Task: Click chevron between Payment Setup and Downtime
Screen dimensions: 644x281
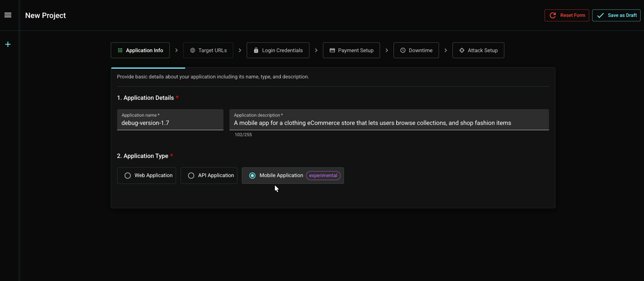Action: [387, 50]
